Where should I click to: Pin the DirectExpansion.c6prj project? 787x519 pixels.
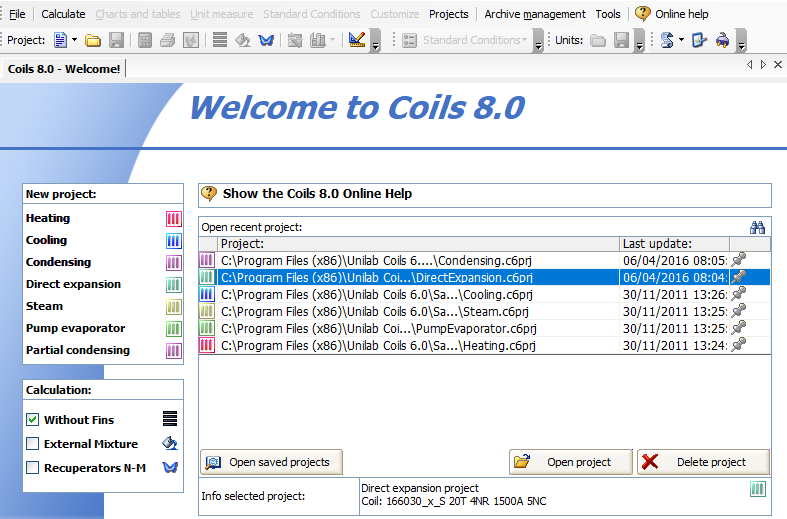point(738,277)
